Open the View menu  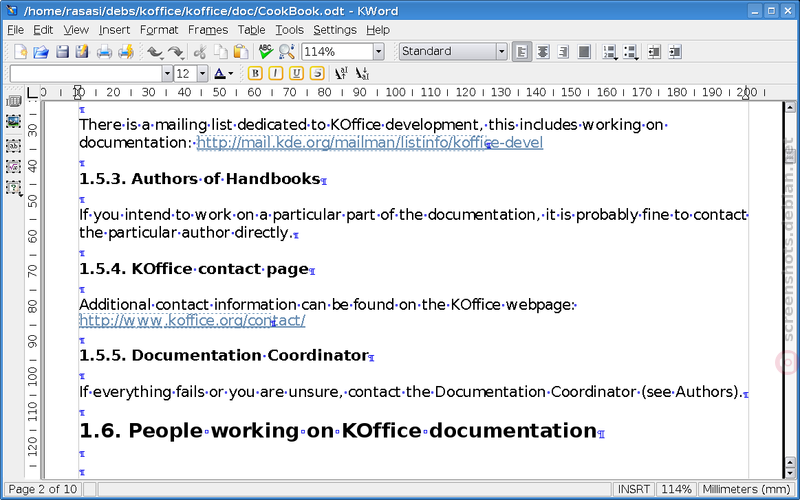click(76, 30)
